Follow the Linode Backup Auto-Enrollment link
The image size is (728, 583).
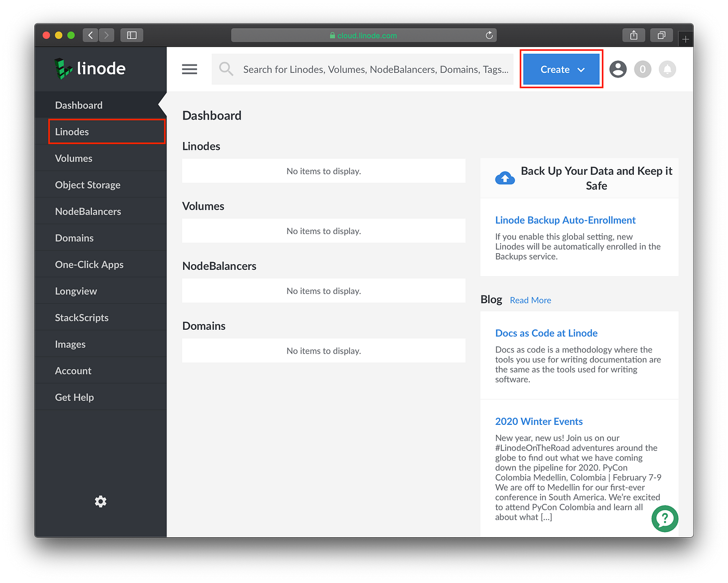[565, 220]
